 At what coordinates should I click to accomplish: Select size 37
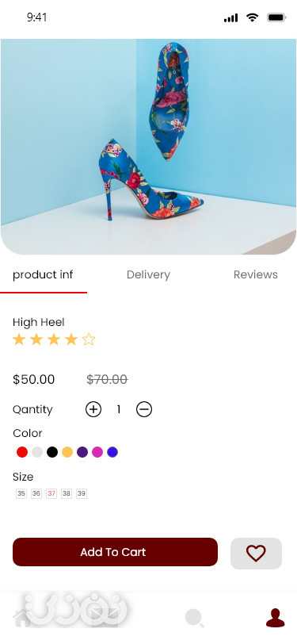(51, 493)
